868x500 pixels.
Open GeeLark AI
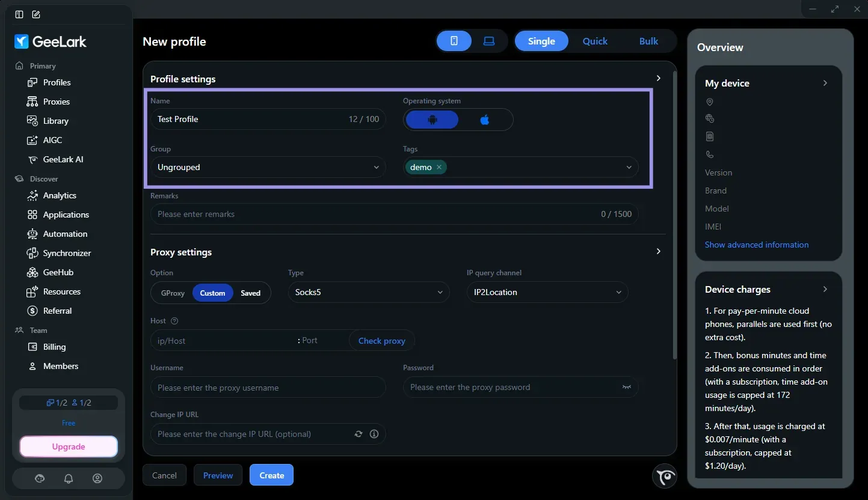click(63, 159)
